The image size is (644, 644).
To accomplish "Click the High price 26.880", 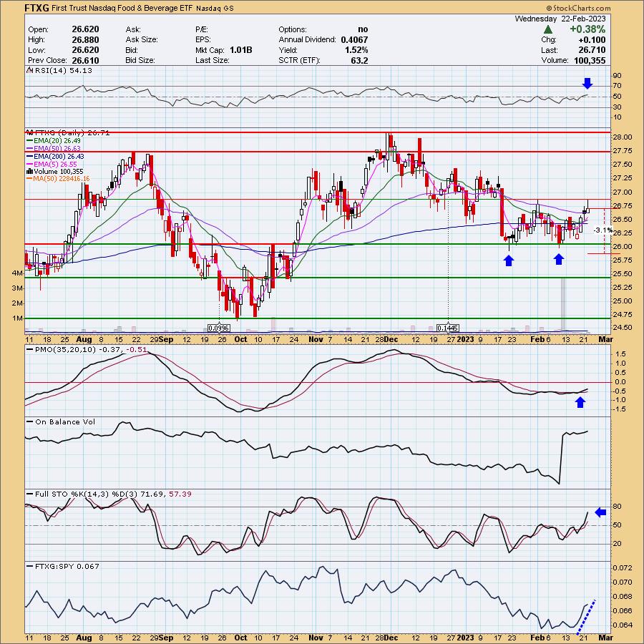I will point(85,40).
